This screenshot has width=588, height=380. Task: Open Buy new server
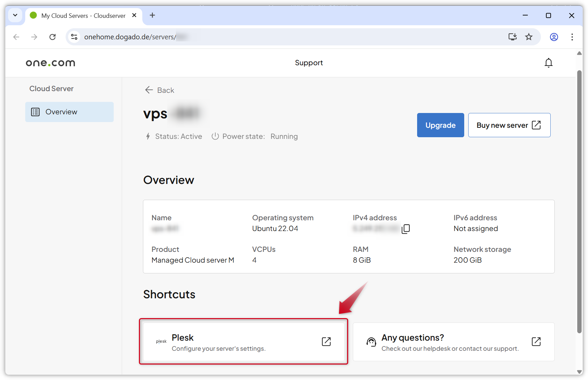[x=509, y=125]
